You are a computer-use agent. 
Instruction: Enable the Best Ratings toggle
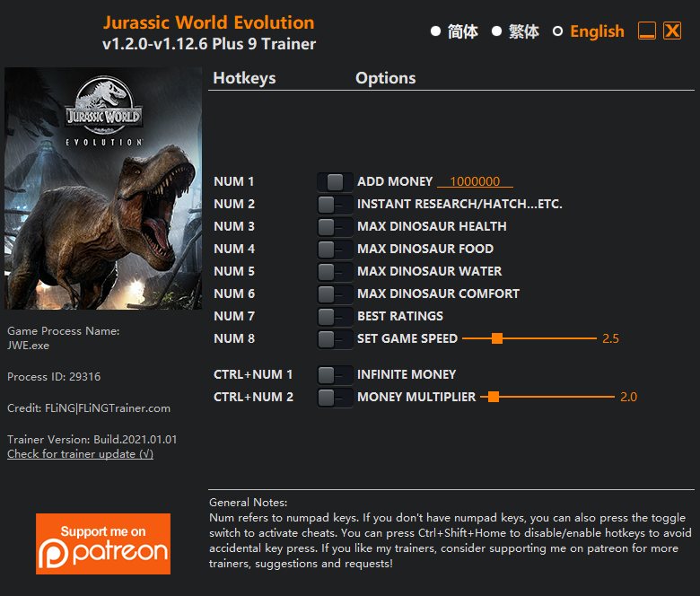[335, 317]
